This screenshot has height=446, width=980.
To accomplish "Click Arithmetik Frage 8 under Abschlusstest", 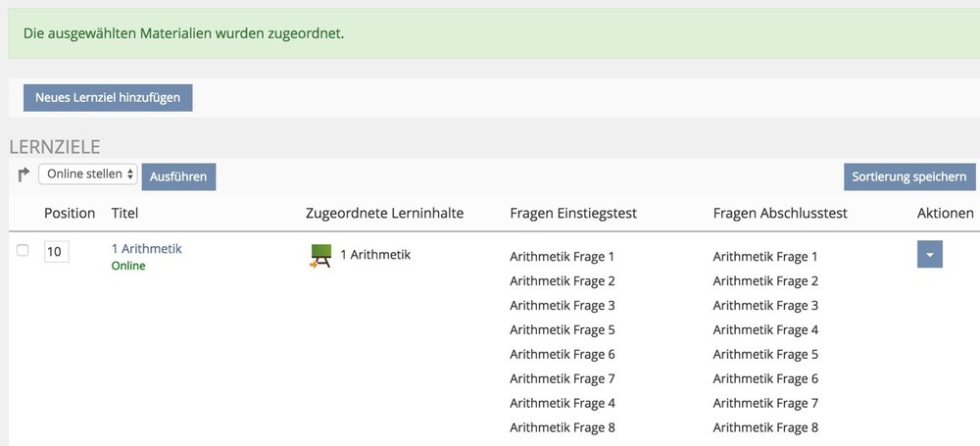I will [x=765, y=427].
